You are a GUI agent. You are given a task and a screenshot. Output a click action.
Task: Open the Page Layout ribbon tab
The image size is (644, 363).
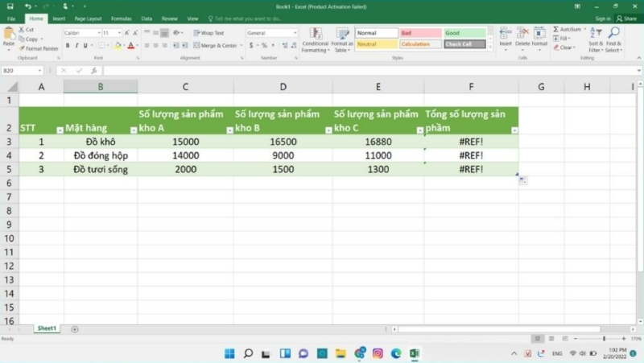tap(88, 18)
